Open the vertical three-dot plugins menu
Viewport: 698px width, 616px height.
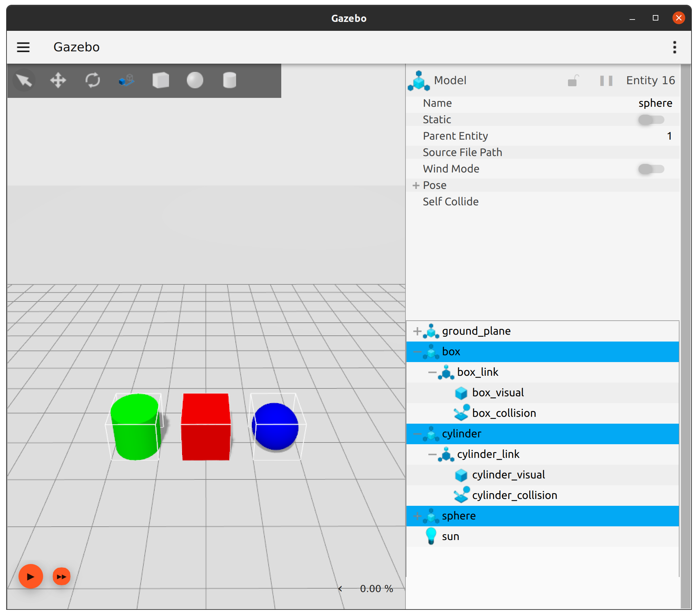674,47
